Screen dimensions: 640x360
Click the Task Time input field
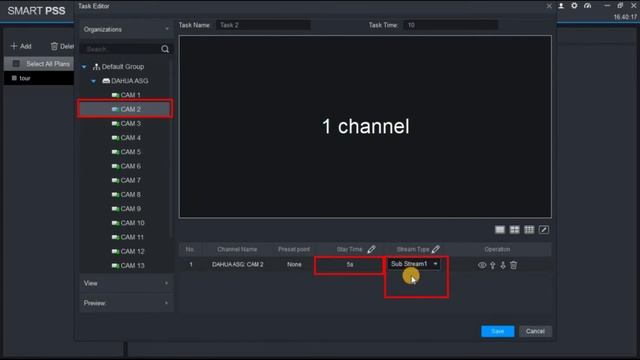coord(451,25)
